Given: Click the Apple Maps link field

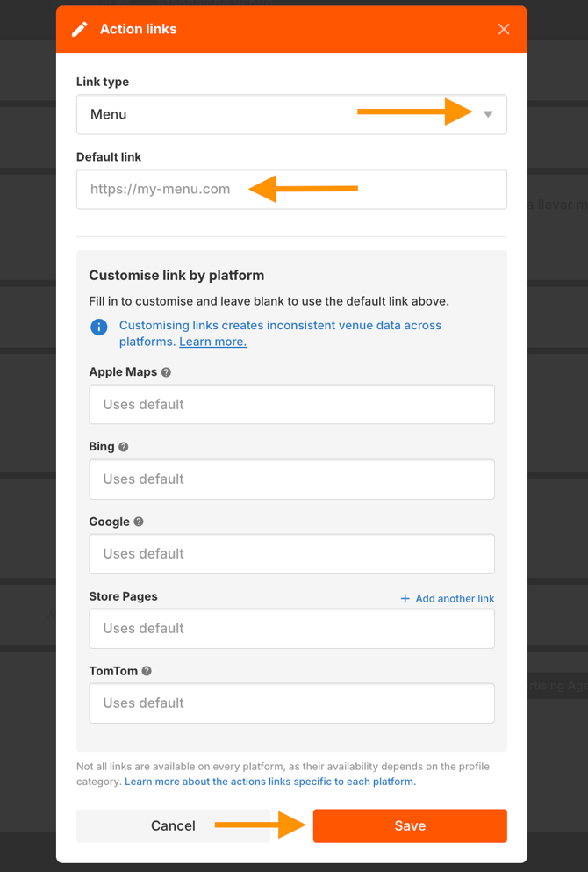Looking at the screenshot, I should tap(291, 404).
